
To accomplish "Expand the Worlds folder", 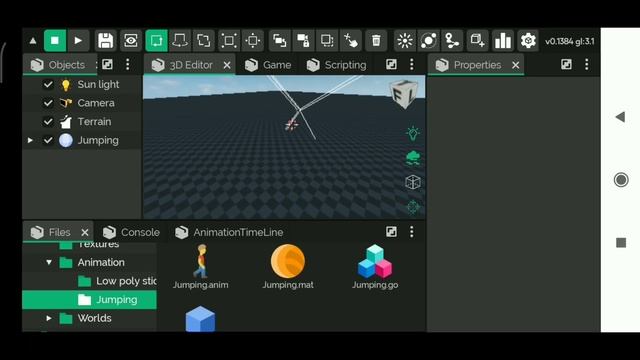I will [x=49, y=318].
